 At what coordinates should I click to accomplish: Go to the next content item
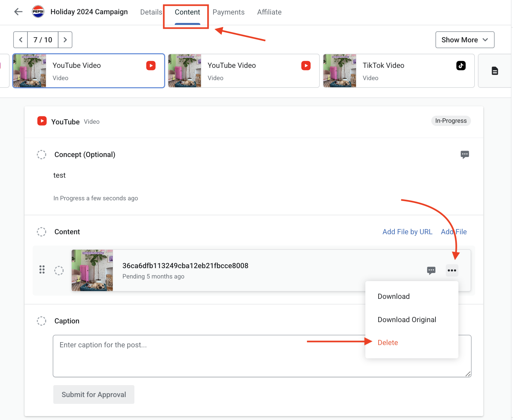[65, 40]
